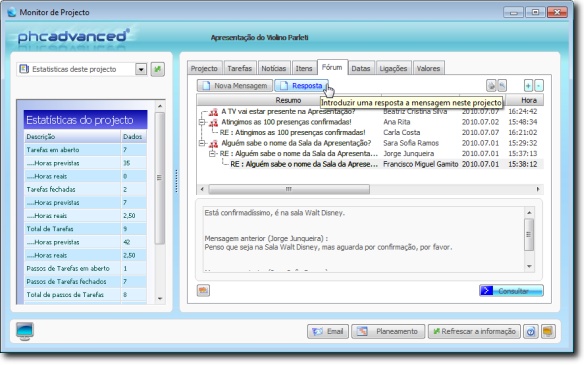Select the Estatísticas deste projecto combo box

pos(82,69)
